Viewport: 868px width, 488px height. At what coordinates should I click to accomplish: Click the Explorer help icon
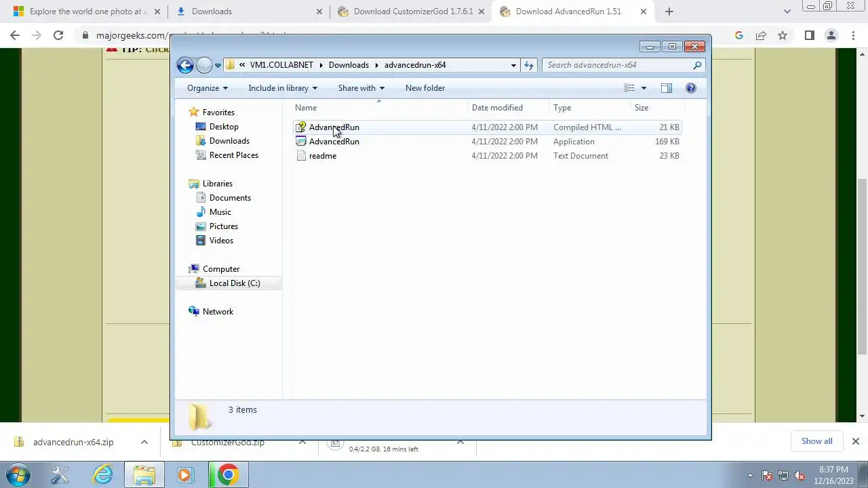click(x=691, y=88)
